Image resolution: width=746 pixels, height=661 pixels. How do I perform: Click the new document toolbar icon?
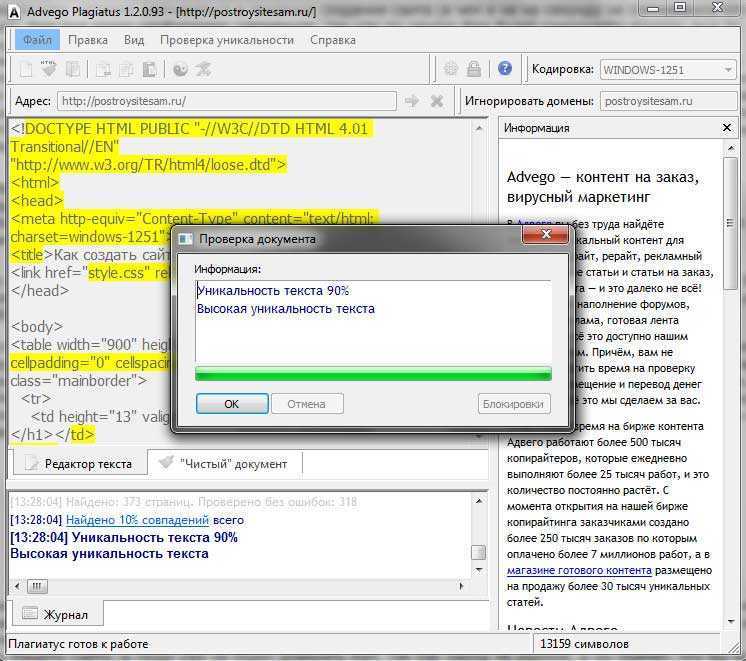click(26, 69)
